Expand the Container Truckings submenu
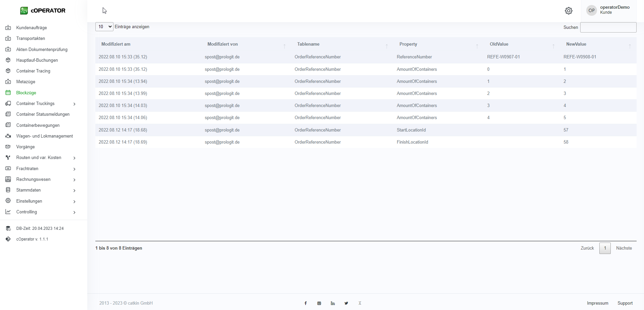The image size is (644, 310). tap(40, 104)
